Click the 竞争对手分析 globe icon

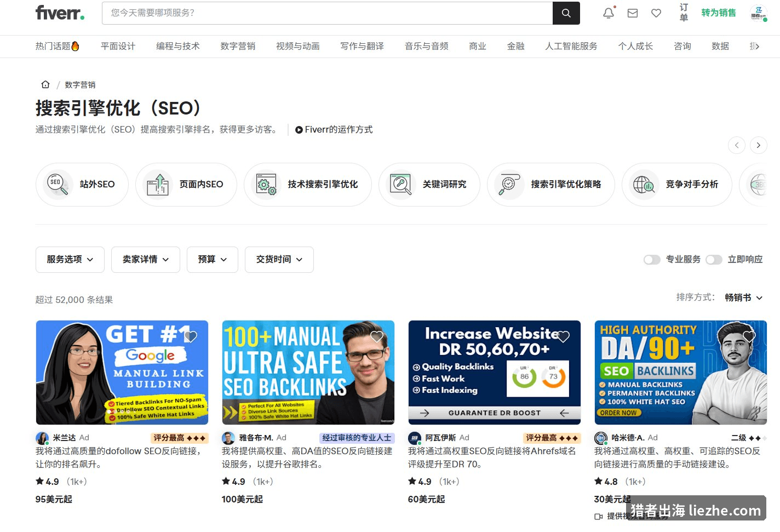coord(644,184)
